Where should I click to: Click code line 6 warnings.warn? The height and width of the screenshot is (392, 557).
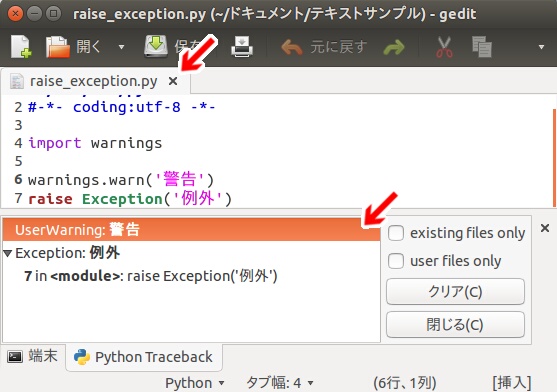(121, 180)
